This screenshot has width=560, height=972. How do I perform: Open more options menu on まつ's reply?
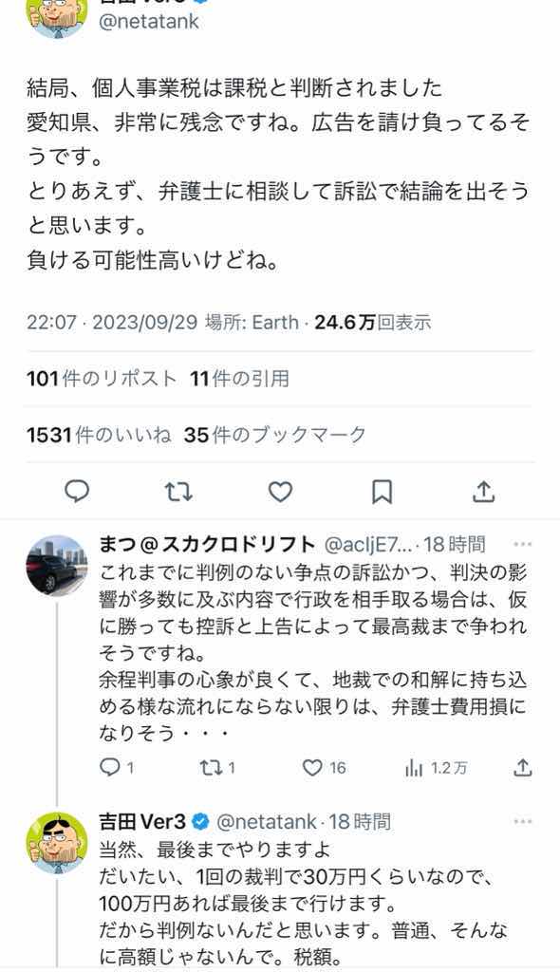coord(523,544)
